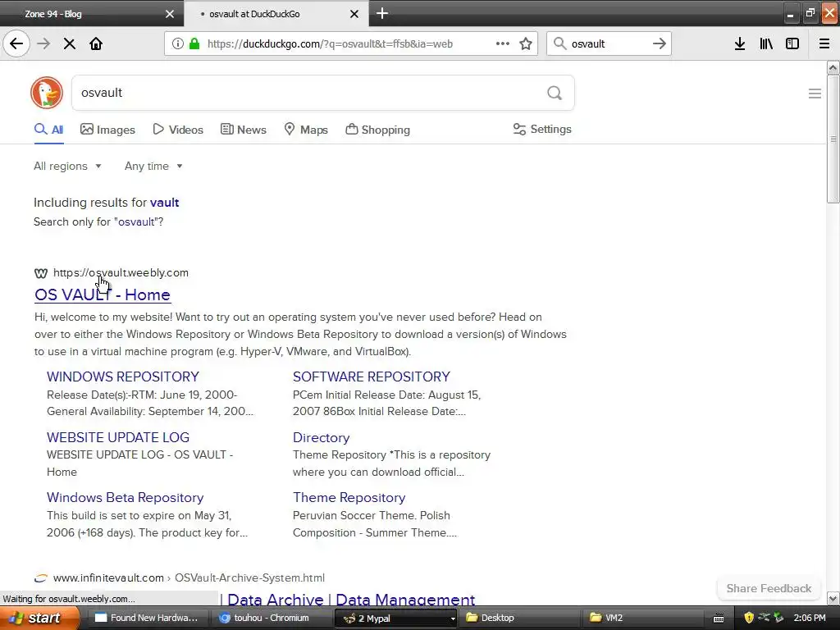Open the library bookmarks icon
840x630 pixels.
(x=766, y=43)
